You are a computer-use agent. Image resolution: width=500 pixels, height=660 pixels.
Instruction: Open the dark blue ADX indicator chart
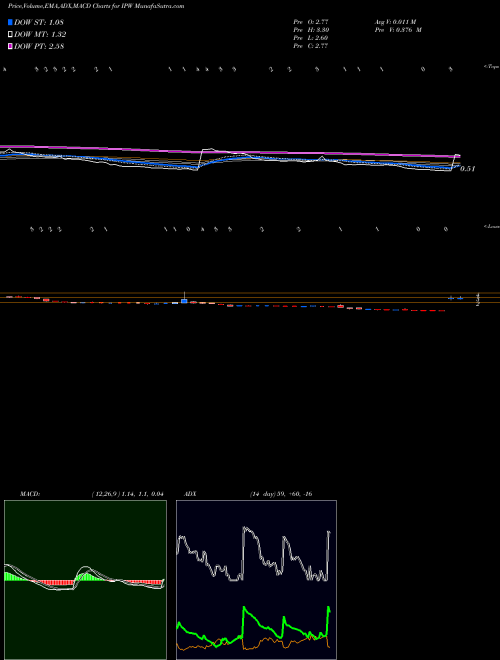pos(256,580)
